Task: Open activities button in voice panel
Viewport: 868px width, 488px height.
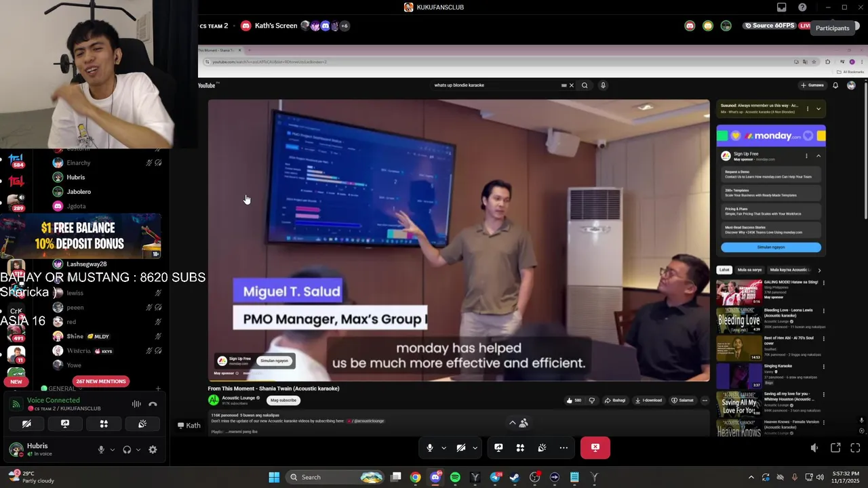Action: tap(104, 424)
